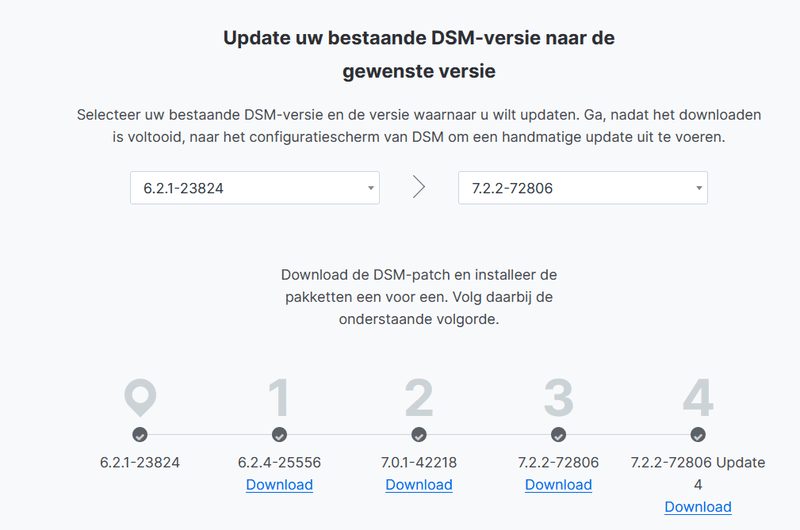
Task: Click the checkmark circle under step 3
Action: [x=558, y=435]
